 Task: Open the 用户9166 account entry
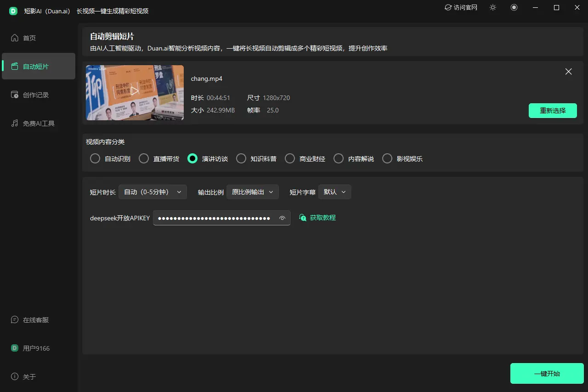coord(39,348)
